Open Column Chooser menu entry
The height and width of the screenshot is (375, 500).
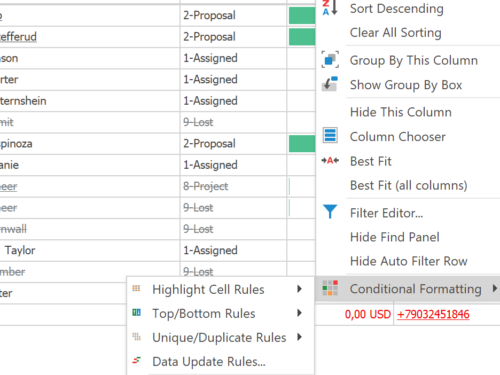click(398, 137)
